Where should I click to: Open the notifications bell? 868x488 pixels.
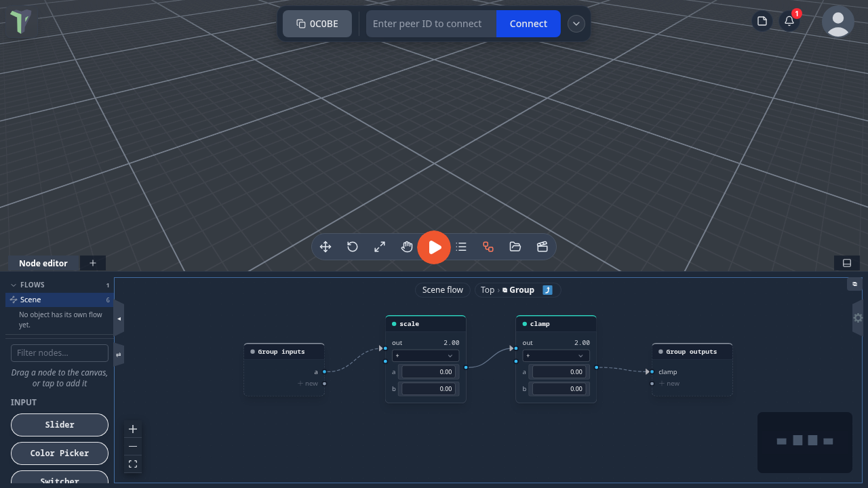(789, 21)
